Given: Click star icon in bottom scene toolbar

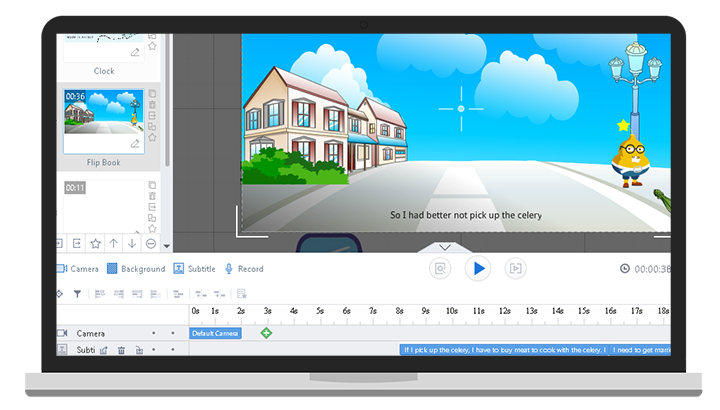Looking at the screenshot, I should tap(96, 243).
